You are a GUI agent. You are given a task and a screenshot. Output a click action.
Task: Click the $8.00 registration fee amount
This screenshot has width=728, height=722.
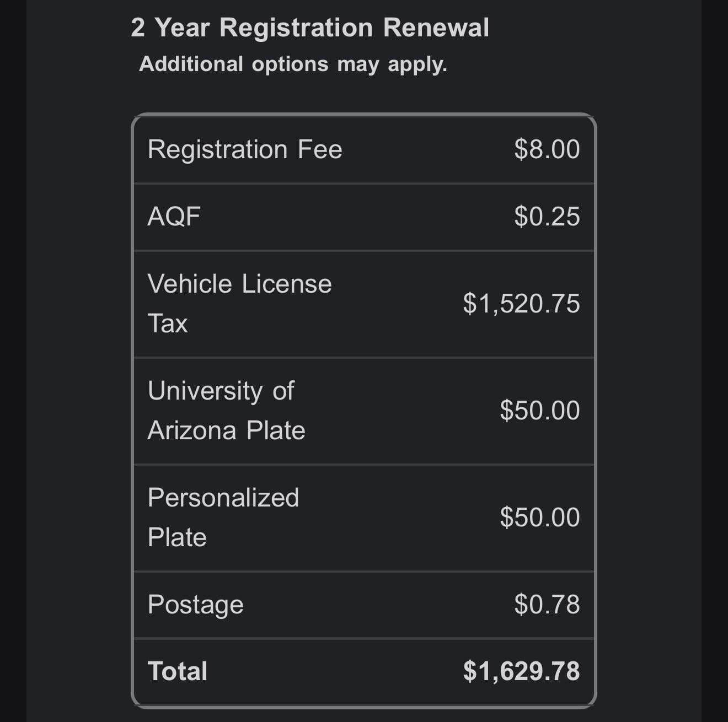coord(547,149)
